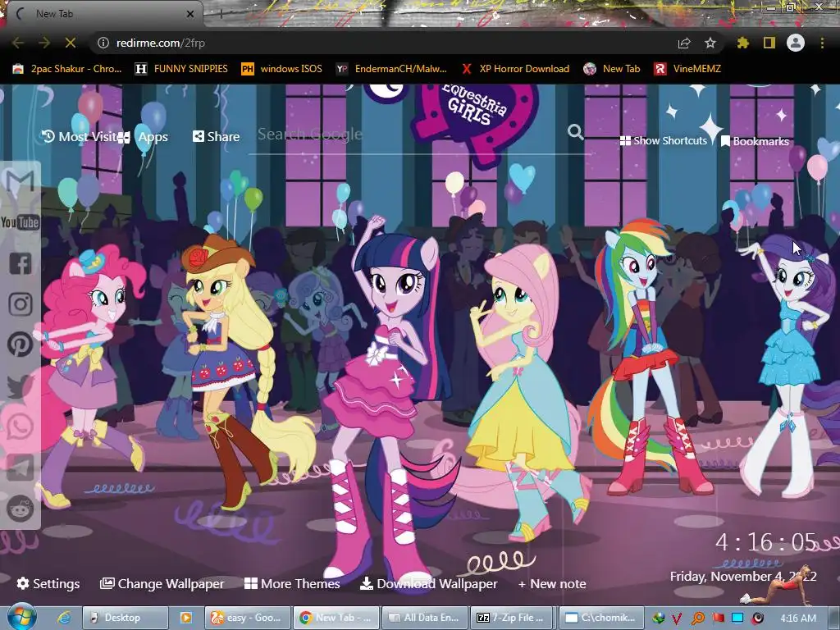Switch to Chrome New Tab taskbar button
This screenshot has width=840, height=630.
[336, 618]
